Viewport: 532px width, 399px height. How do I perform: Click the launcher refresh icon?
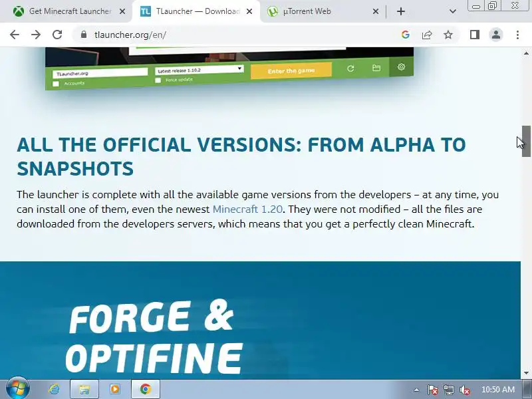click(x=351, y=68)
